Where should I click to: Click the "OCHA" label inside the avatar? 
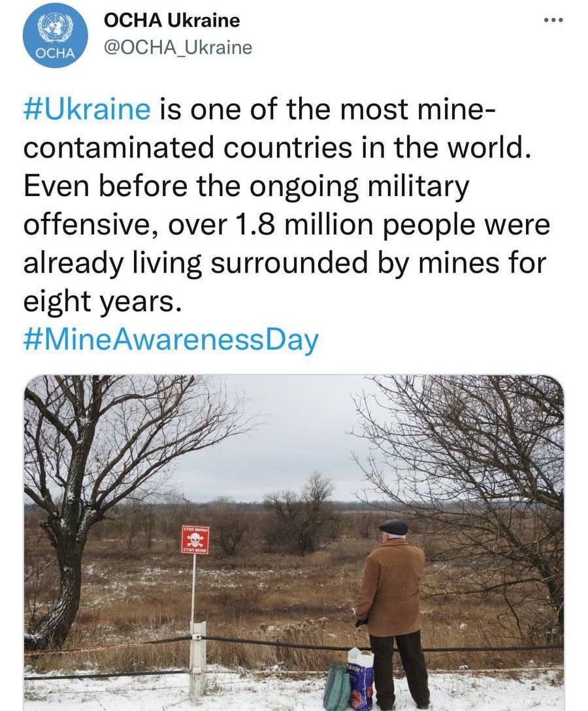click(55, 53)
